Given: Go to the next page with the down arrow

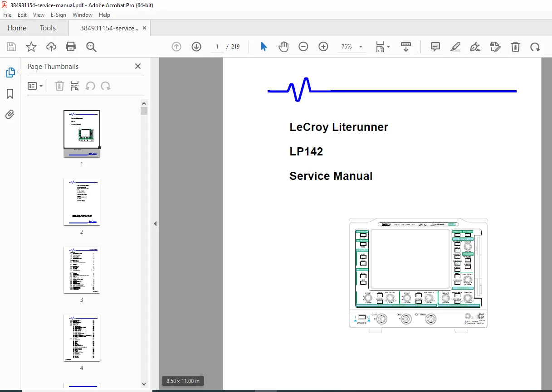Looking at the screenshot, I should 196,47.
